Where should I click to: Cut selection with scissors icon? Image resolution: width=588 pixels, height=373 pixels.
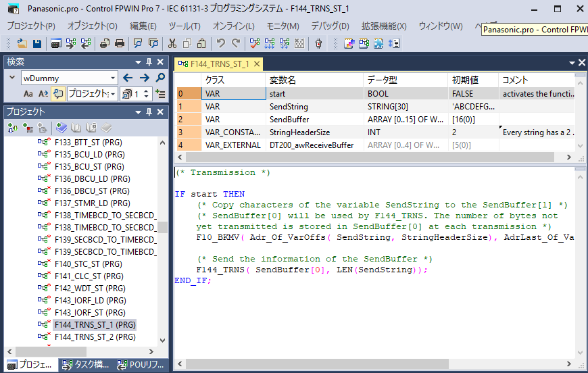click(x=172, y=44)
